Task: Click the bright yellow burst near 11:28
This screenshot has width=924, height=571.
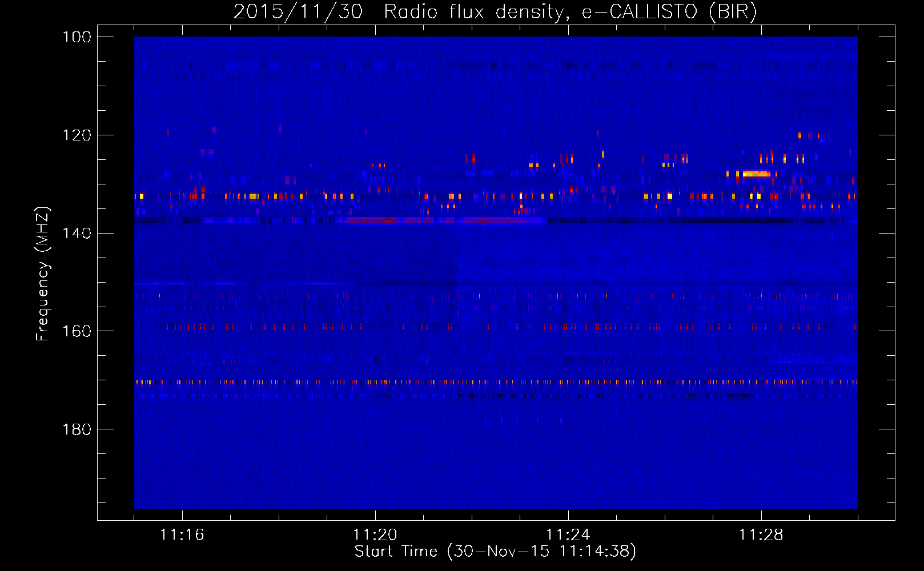Action: click(756, 174)
